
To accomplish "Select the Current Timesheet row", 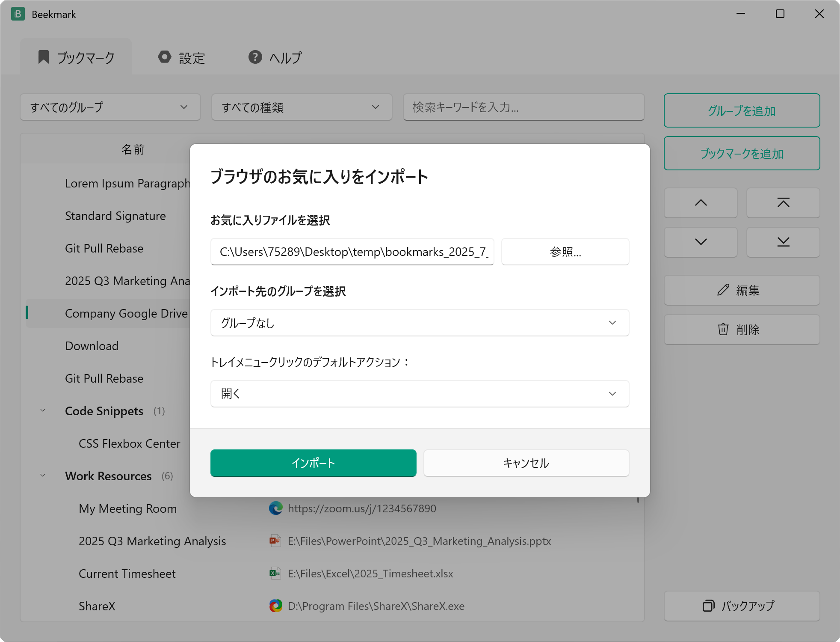I will tap(332, 574).
